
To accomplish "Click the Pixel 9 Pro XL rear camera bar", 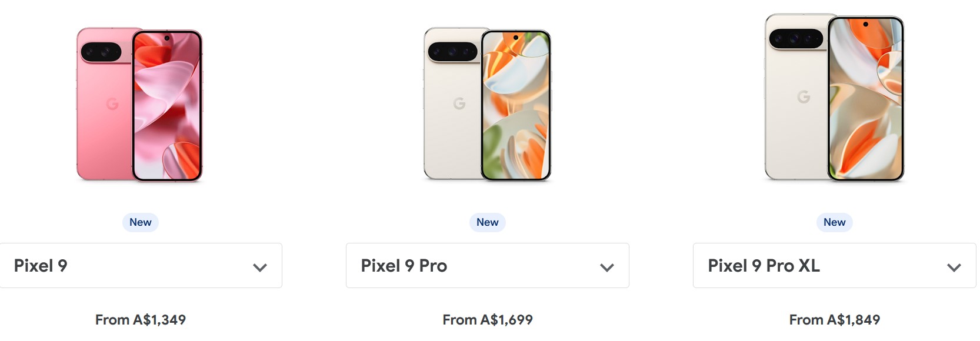I will click(795, 39).
